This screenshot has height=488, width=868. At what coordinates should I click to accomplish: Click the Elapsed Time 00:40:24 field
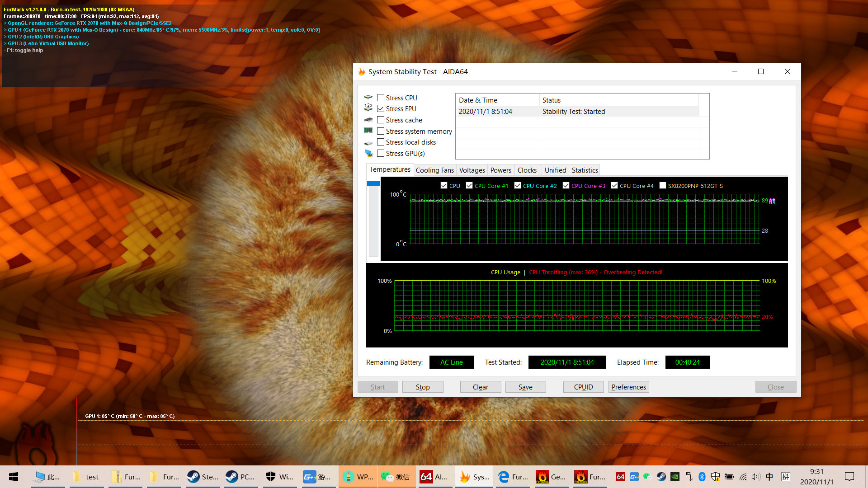click(x=687, y=362)
